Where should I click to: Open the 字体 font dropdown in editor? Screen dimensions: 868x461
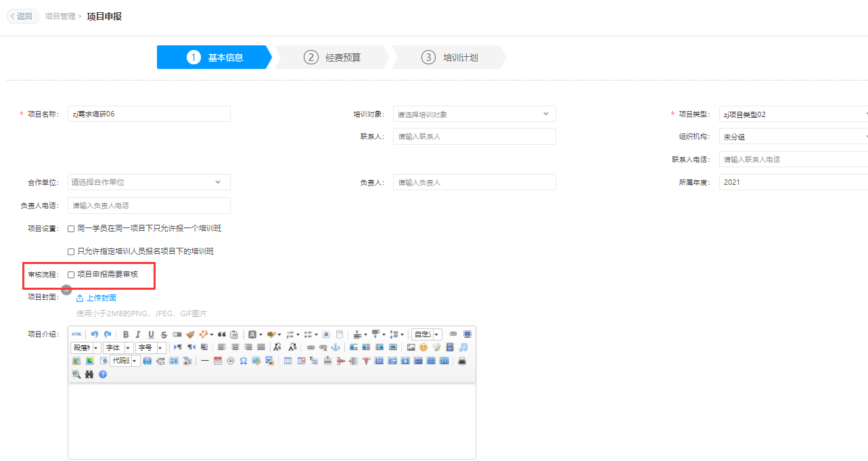pyautogui.click(x=116, y=347)
